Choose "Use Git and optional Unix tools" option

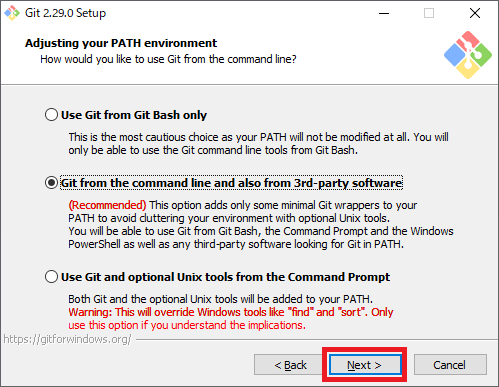(x=51, y=277)
